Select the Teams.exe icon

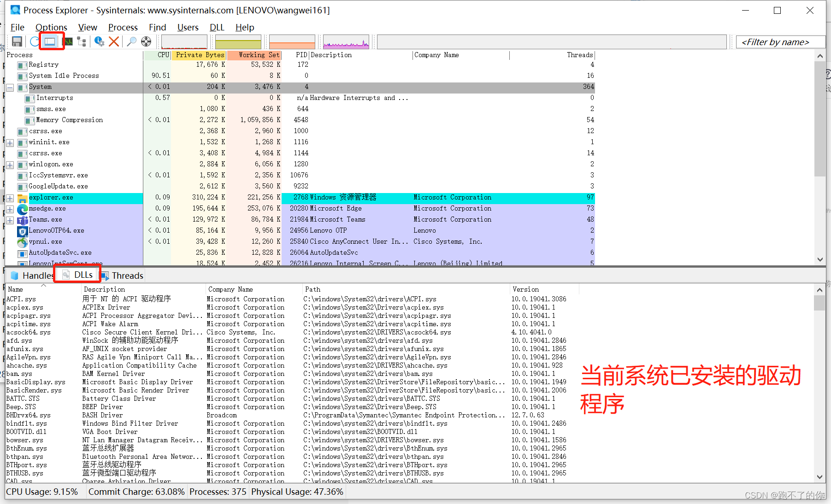(x=22, y=220)
